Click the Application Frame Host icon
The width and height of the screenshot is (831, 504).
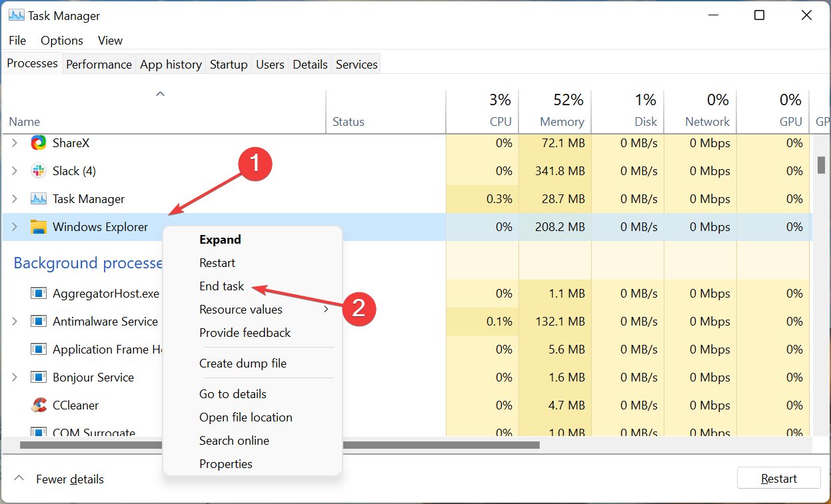tap(38, 349)
